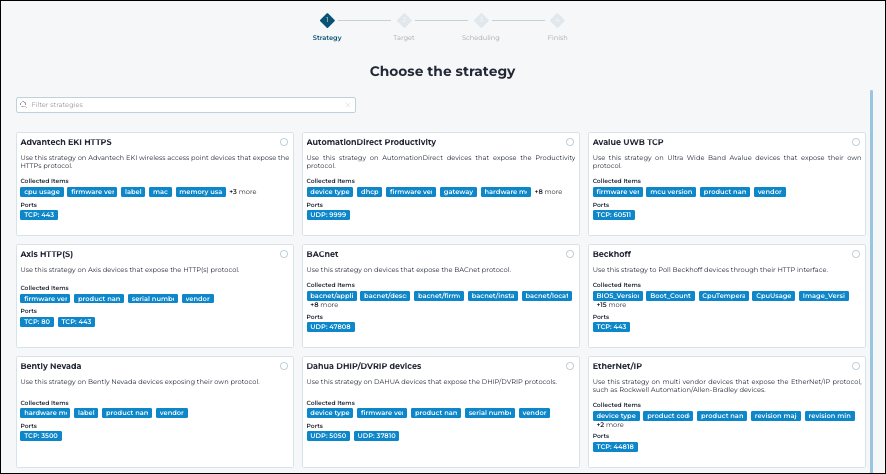The image size is (886, 474).
Task: Select the EtherNet/IP radio button
Action: point(856,366)
